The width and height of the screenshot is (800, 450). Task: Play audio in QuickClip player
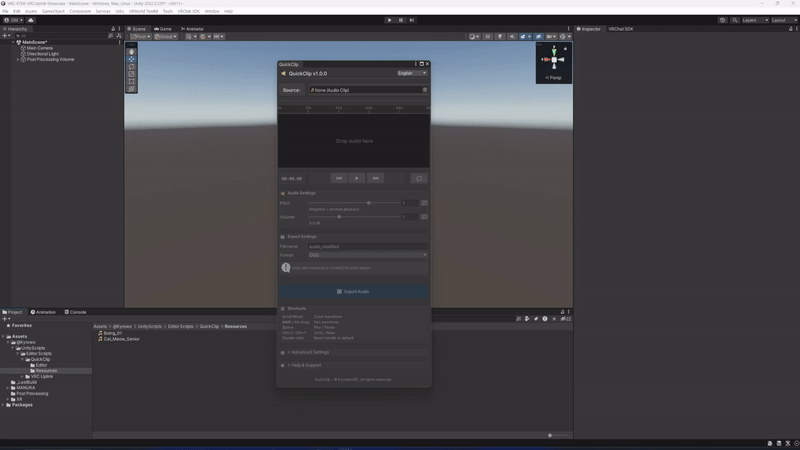point(357,178)
